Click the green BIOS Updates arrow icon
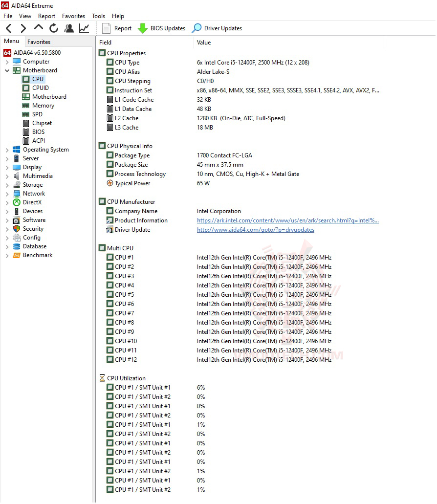This screenshot has width=437, height=504. 142,28
